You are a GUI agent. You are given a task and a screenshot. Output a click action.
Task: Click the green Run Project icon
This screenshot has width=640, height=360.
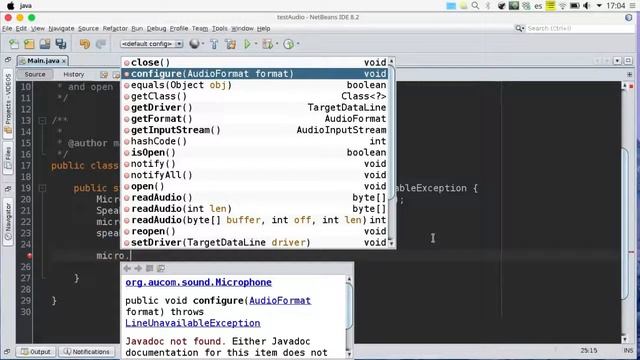[247, 44]
